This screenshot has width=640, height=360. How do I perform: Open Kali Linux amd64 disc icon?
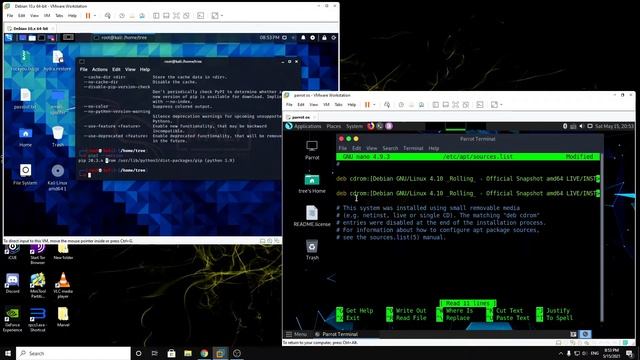[x=58, y=177]
